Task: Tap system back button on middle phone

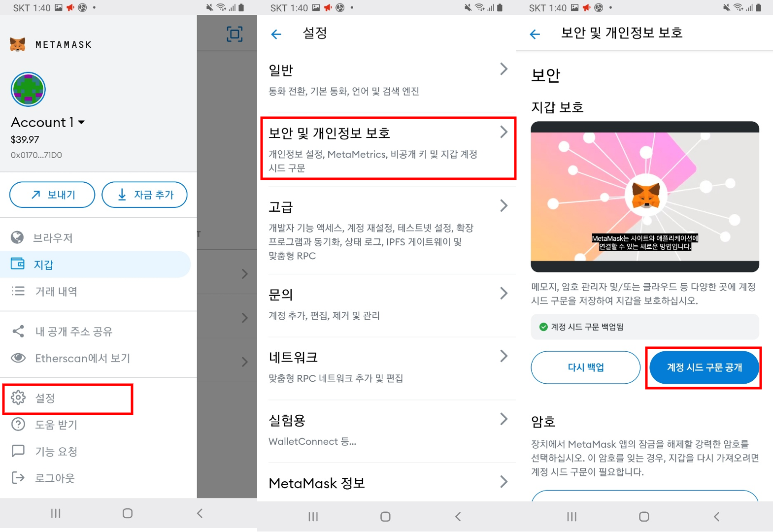Action: coord(458,516)
